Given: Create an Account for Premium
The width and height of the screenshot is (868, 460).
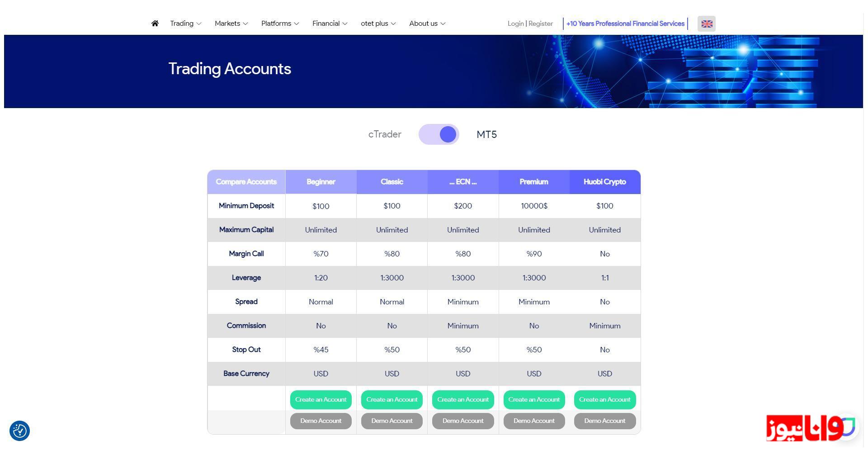Looking at the screenshot, I should pos(534,400).
